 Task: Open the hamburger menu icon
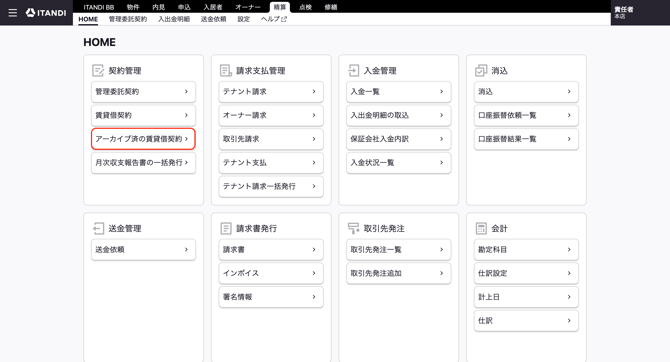click(13, 13)
